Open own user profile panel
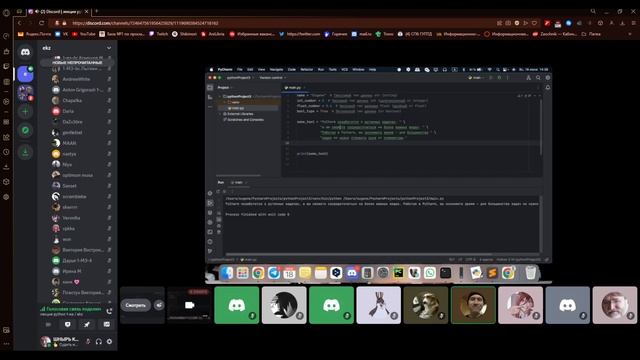640x360 pixels. (60, 342)
